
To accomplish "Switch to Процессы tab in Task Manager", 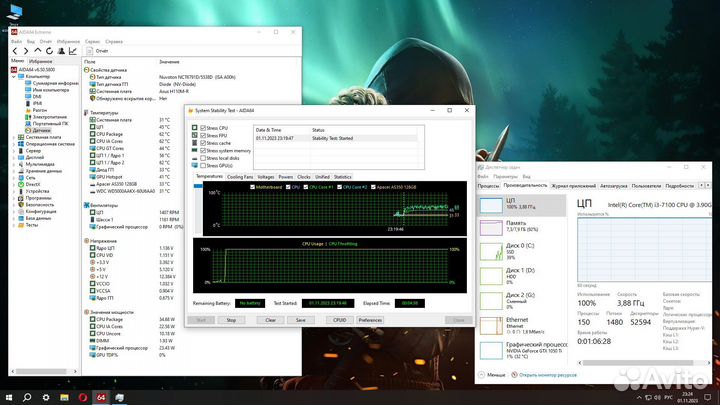I will tap(488, 186).
